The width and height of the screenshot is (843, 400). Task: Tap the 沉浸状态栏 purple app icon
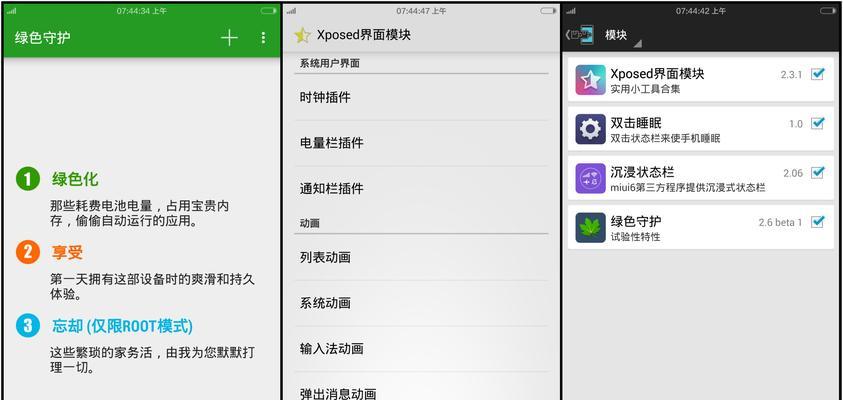point(590,178)
